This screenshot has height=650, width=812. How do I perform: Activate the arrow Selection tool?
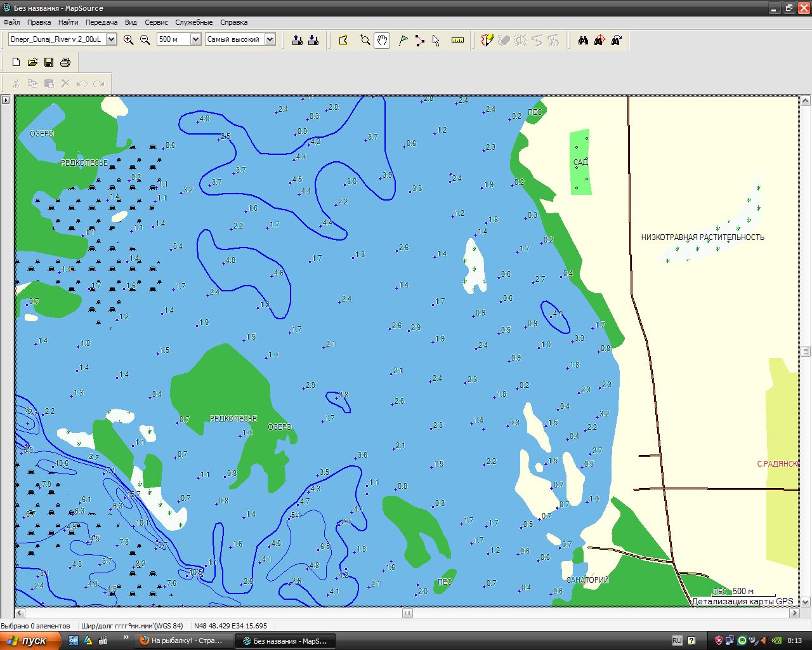pos(436,41)
